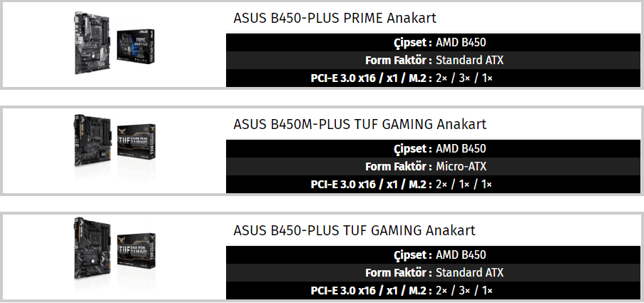Click 2× / 3× / 1× slots value for B450-PLUS PRIME
Viewport: 644px width, 303px height.
464,78
